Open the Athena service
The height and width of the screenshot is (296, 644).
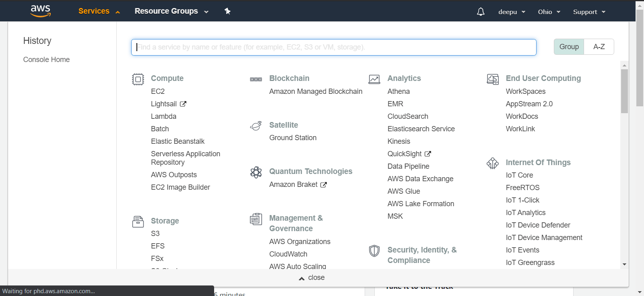398,91
